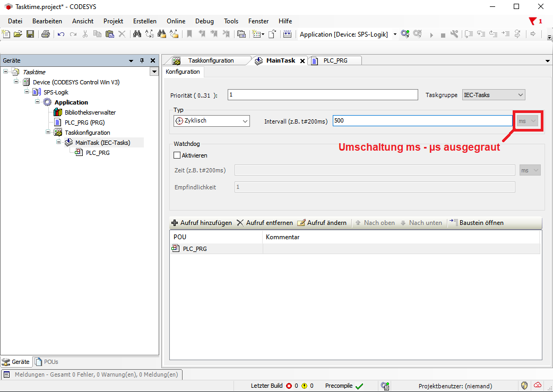Click the Find binoculars icon
This screenshot has height=392, width=553.
pos(137,34)
